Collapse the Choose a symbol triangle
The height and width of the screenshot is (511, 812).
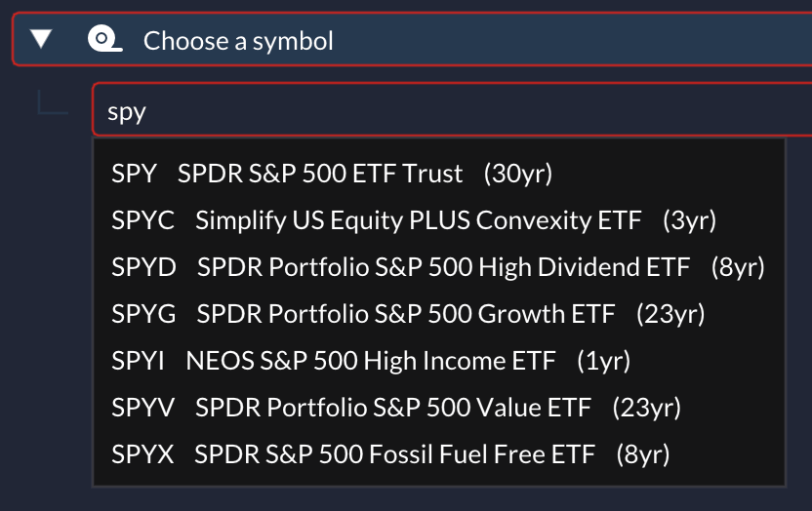pyautogui.click(x=41, y=39)
